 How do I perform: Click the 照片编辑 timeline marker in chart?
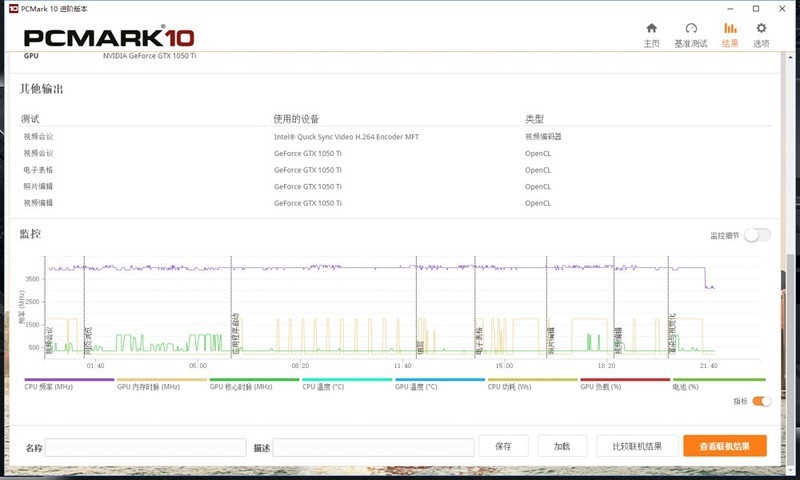point(551,341)
